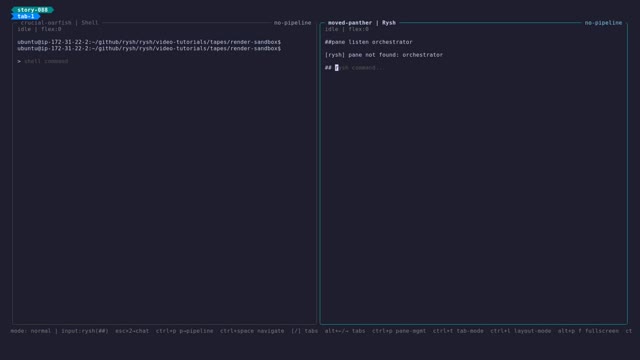Screen dimensions: 640x360
Task: Click the 'ctrl+p p→pipeline' hint
Action: pyautogui.click(x=184, y=331)
